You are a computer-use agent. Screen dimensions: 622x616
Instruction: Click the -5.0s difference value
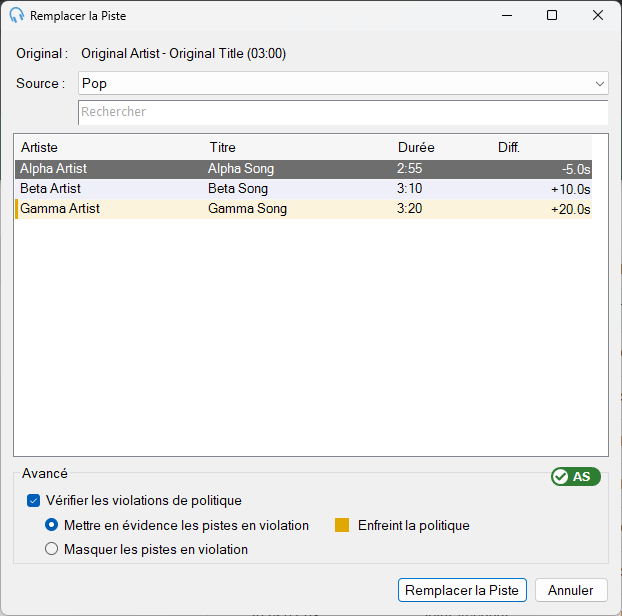[576, 169]
